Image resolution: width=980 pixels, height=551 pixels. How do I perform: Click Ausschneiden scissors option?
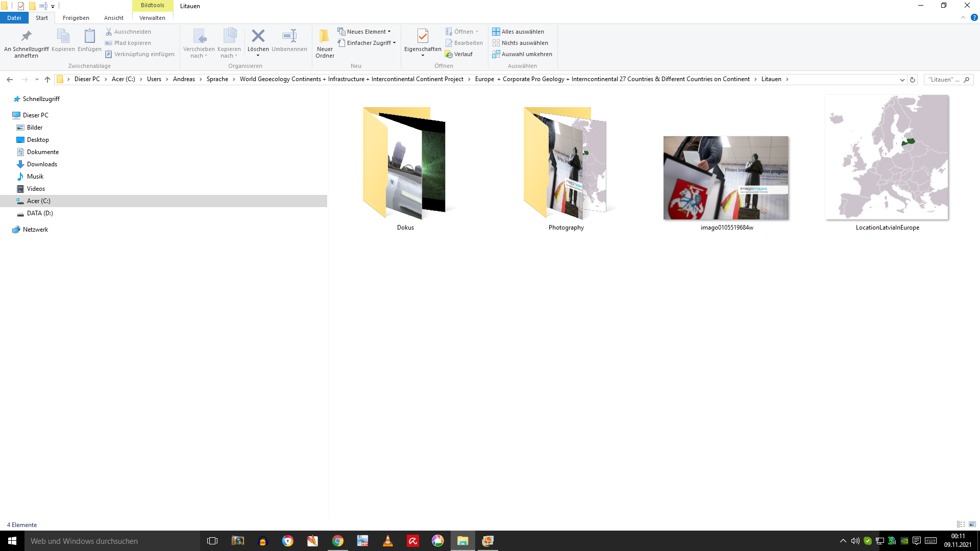pos(128,32)
